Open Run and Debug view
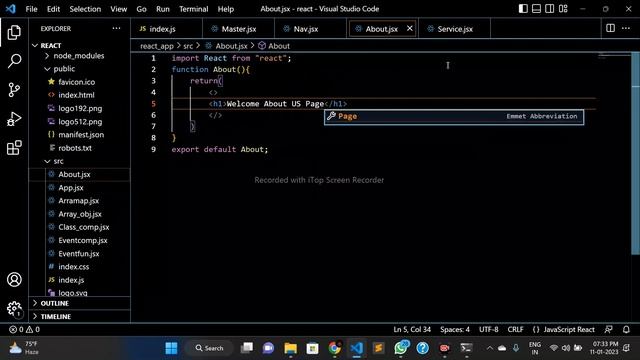This screenshot has width=640, height=360. (14, 119)
